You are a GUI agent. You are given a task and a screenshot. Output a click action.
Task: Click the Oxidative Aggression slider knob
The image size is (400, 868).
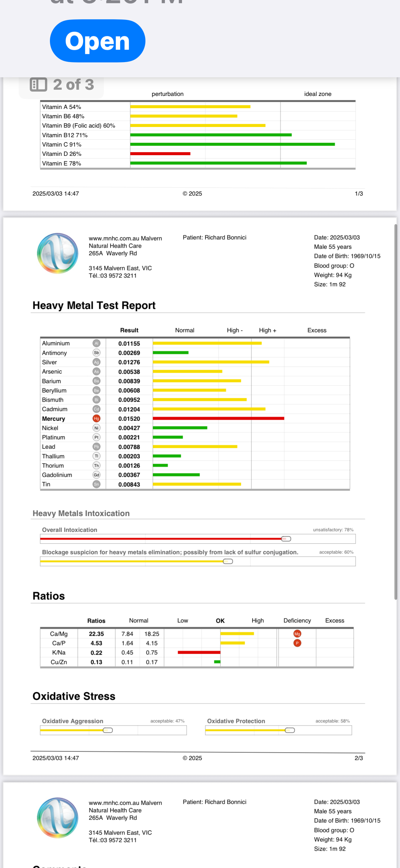coord(108,730)
